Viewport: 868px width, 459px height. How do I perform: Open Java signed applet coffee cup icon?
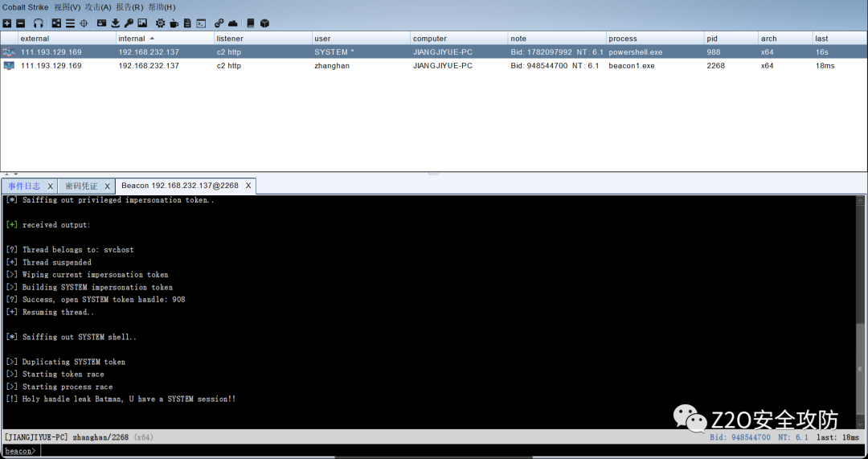(x=174, y=23)
